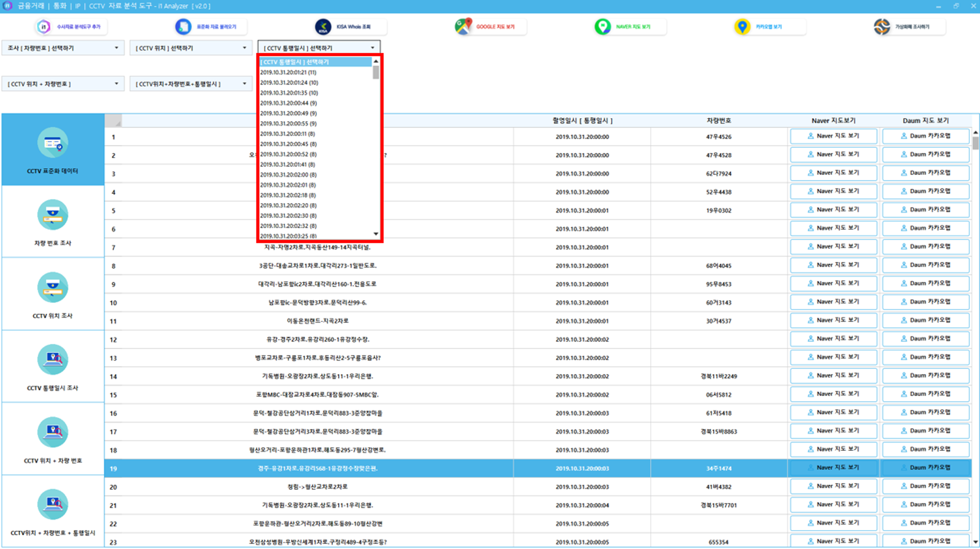Click the i1 Analyzer app icon in title bar

tap(7, 6)
